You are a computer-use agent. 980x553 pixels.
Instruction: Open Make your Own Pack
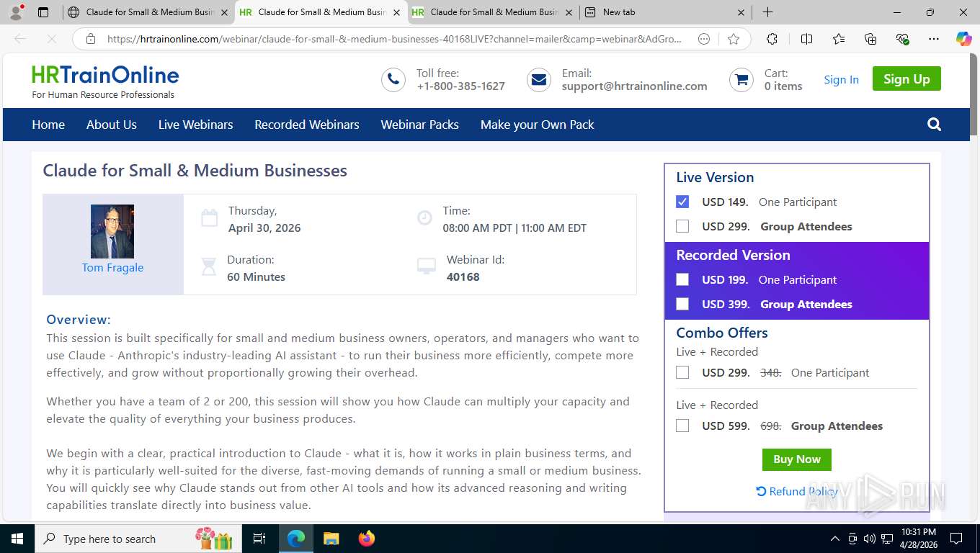pyautogui.click(x=538, y=125)
